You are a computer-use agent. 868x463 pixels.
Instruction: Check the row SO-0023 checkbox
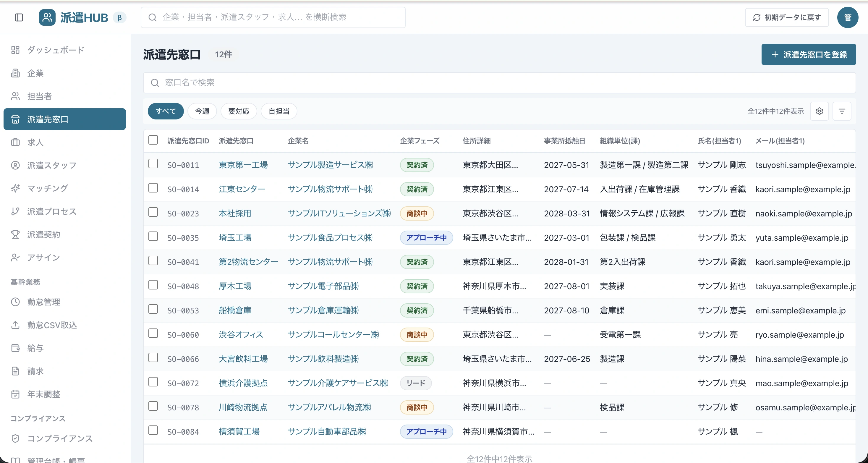153,212
